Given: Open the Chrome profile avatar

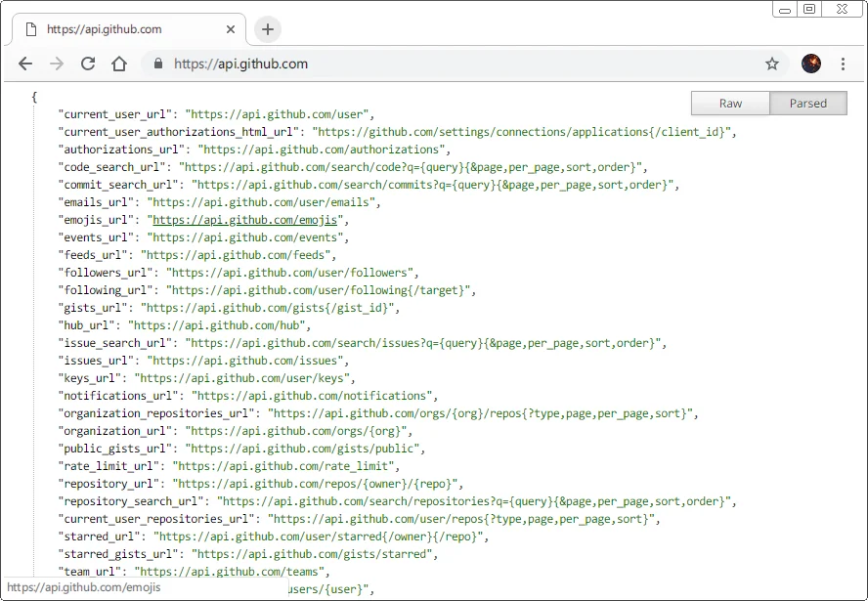Looking at the screenshot, I should [810, 63].
